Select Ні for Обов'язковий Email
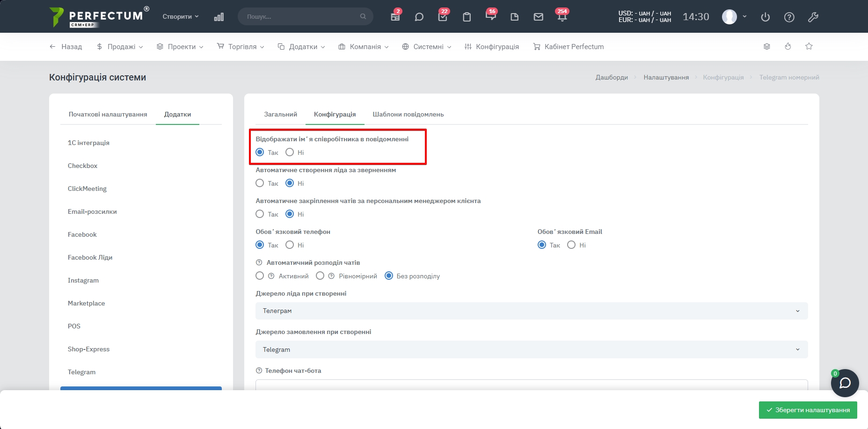 click(x=571, y=245)
